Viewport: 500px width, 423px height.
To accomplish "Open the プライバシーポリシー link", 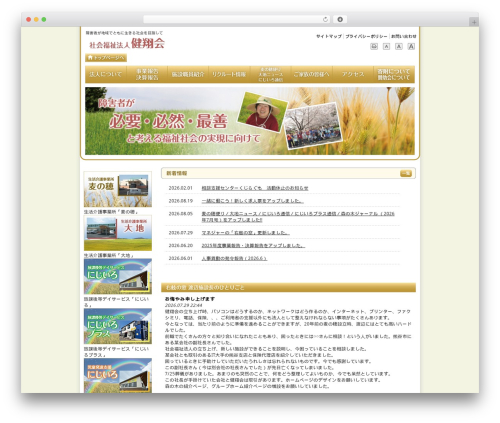I will click(x=366, y=36).
